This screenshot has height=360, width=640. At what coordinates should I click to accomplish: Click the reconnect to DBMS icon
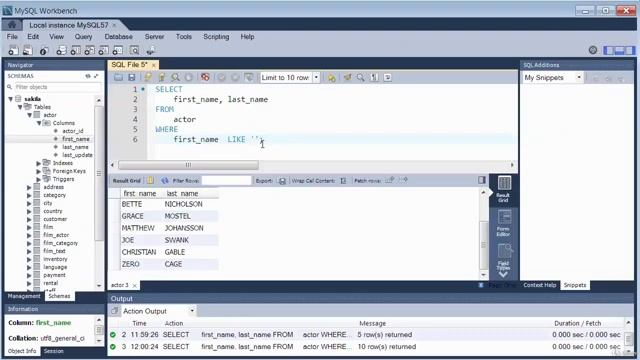pyautogui.click(x=151, y=51)
